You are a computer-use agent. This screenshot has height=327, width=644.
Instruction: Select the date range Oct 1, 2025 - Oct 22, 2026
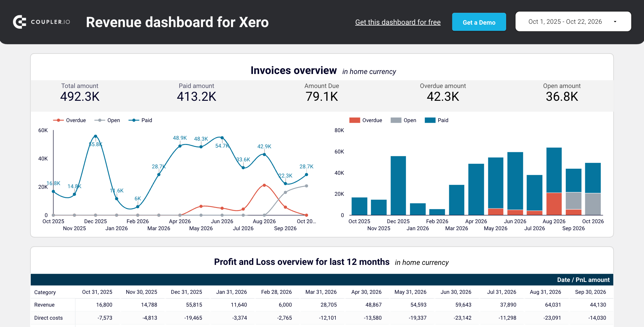point(573,22)
